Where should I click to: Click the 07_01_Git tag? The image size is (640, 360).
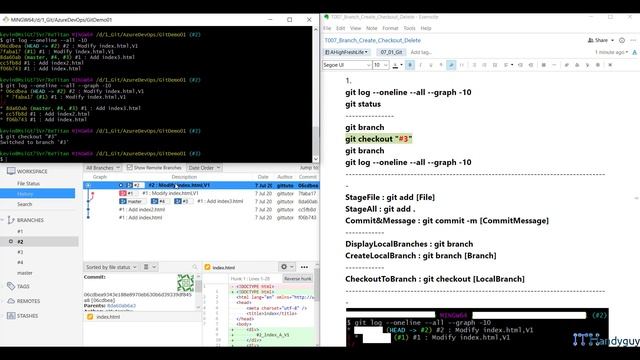(x=391, y=52)
